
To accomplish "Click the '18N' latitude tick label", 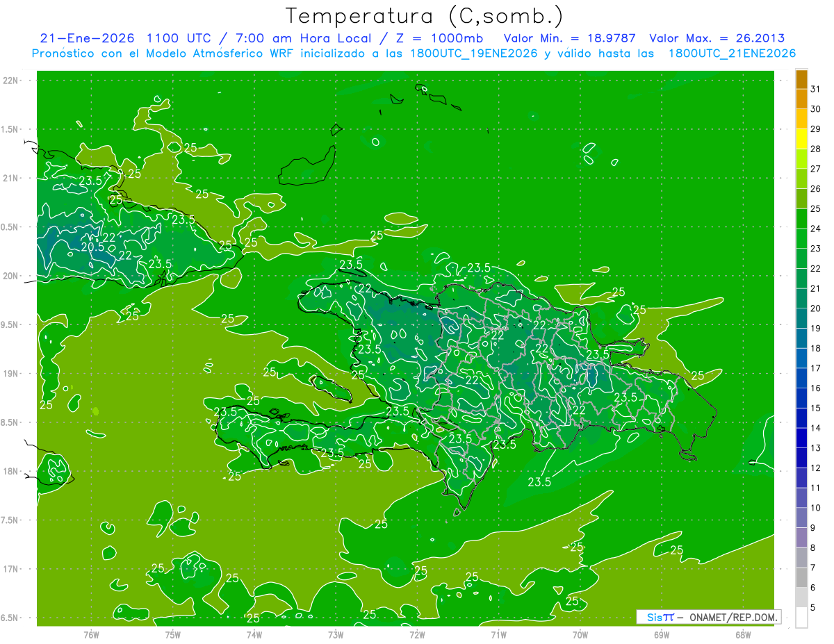I will pos(11,472).
